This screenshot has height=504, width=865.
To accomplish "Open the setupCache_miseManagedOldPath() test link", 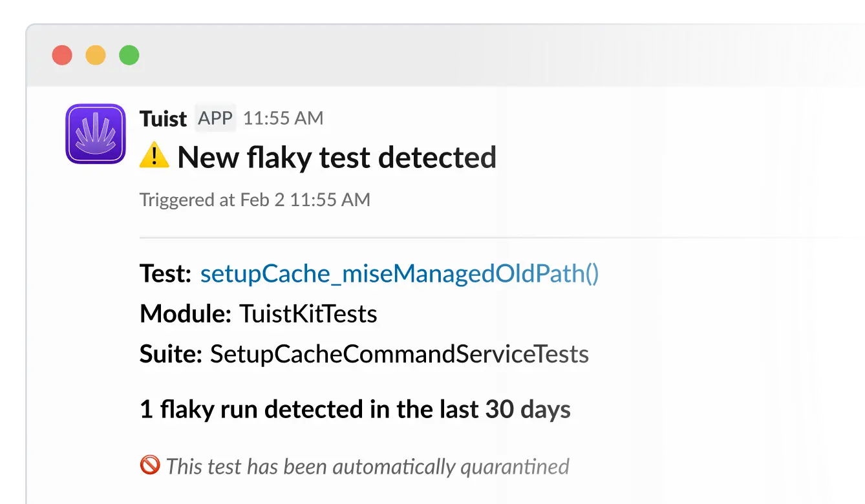I will (x=399, y=273).
